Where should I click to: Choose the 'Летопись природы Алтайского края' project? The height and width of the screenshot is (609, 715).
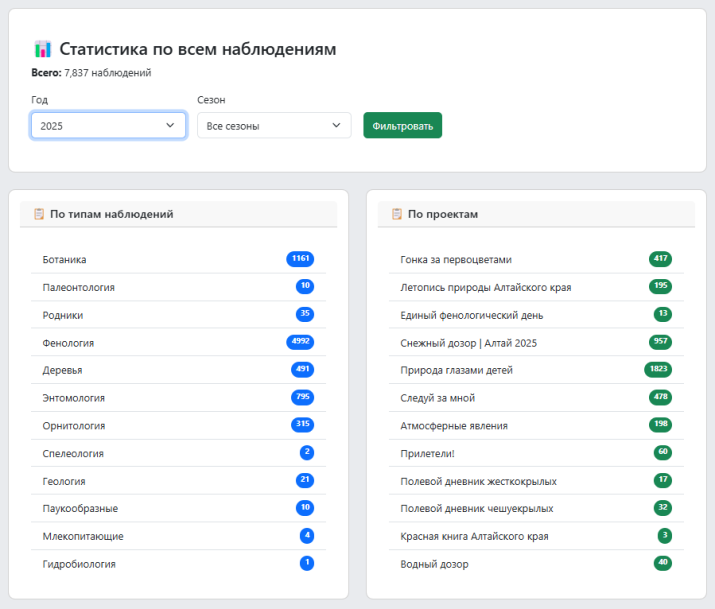(x=485, y=287)
